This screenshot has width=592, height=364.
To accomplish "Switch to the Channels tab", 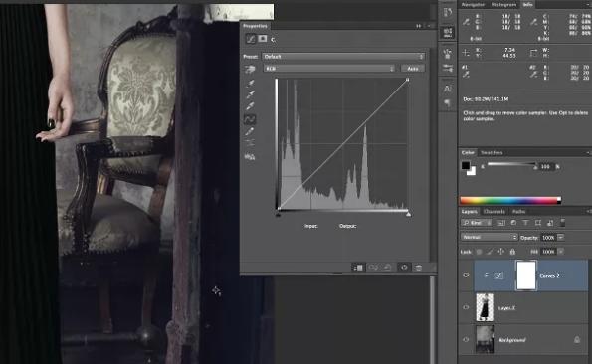I will coord(493,211).
